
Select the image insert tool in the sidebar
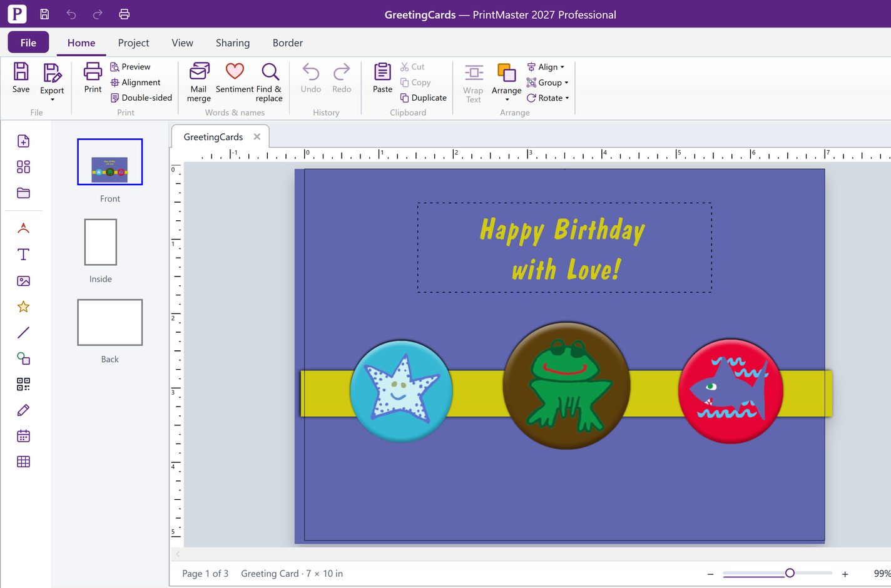pos(23,281)
